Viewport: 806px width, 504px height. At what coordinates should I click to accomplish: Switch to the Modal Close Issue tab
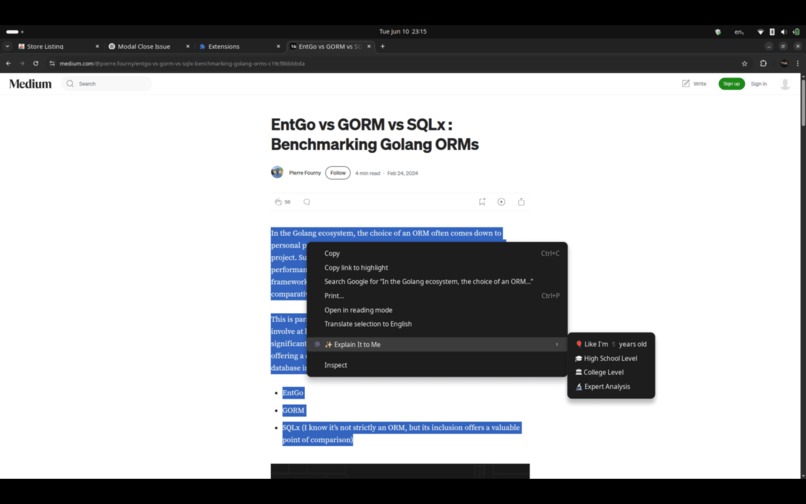pyautogui.click(x=149, y=46)
